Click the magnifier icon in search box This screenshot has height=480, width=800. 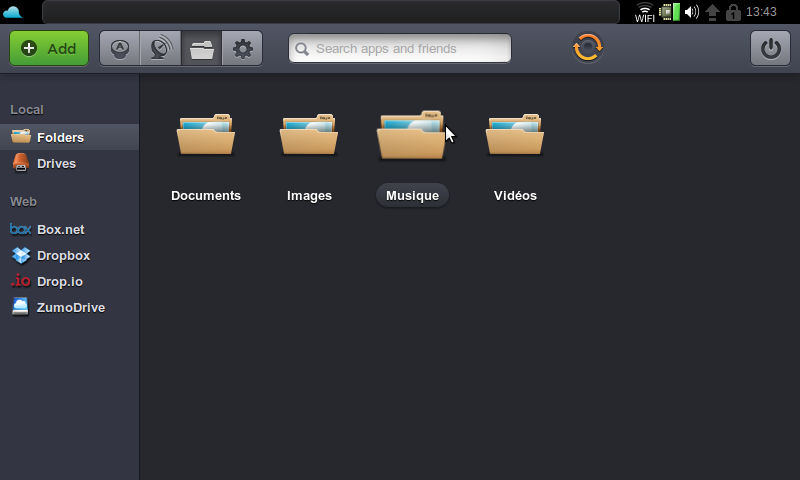pyautogui.click(x=302, y=49)
